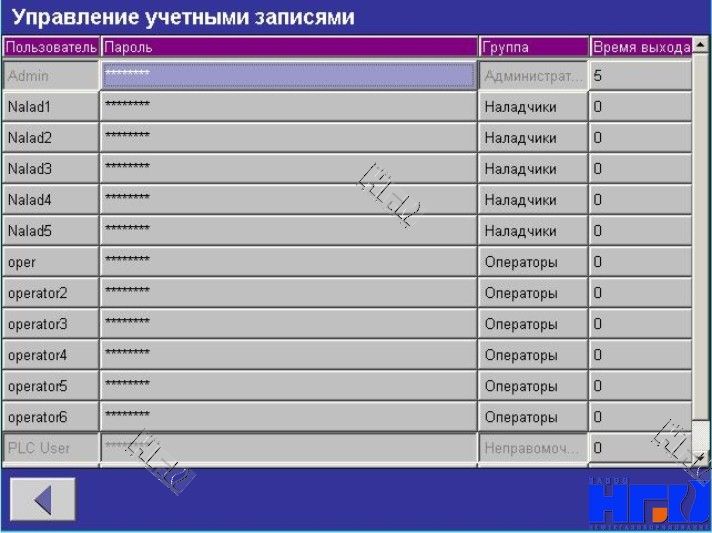Select the operator6 user name cell
The image size is (712, 533).
click(x=50, y=417)
